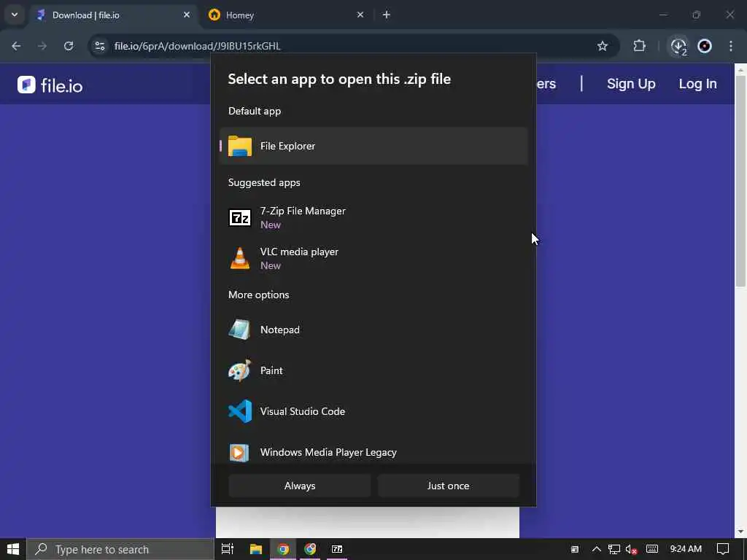Switch to the Download | file.io tab
Image resolution: width=747 pixels, height=560 pixels.
[115, 15]
